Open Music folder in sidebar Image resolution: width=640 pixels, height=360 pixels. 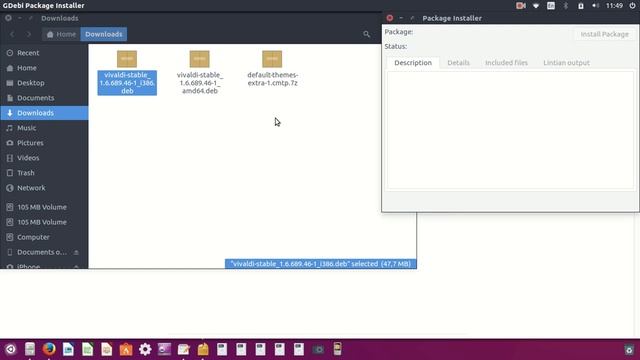tap(44, 128)
